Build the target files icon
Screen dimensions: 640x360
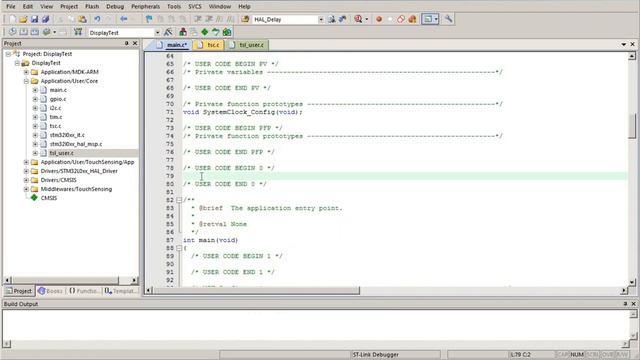[24, 32]
